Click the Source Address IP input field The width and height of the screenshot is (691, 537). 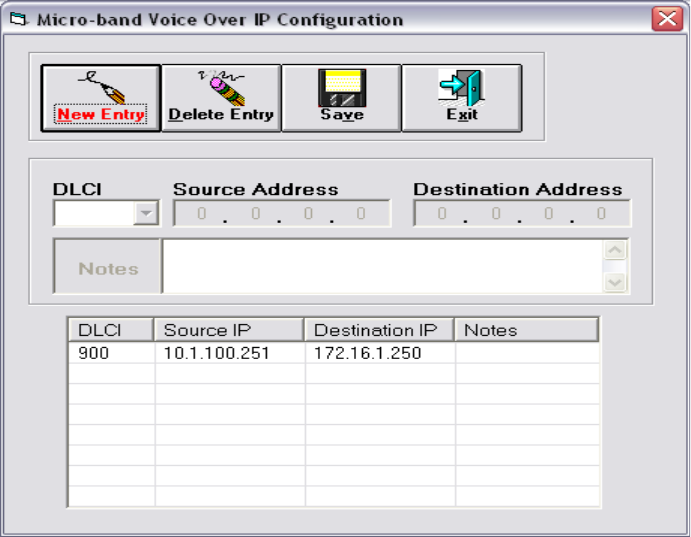(281, 213)
